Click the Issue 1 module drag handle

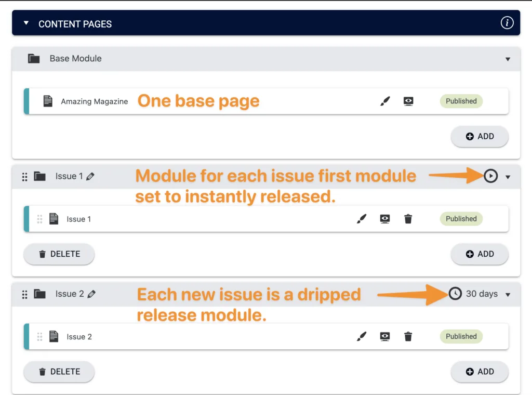coord(24,176)
